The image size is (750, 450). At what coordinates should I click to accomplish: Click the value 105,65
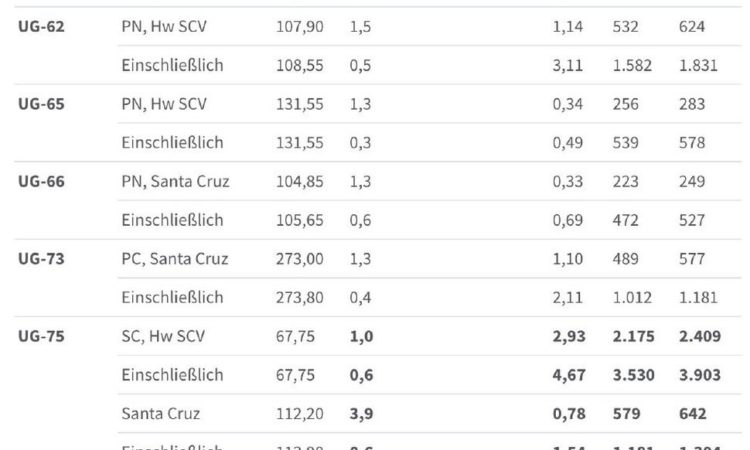coord(300,220)
